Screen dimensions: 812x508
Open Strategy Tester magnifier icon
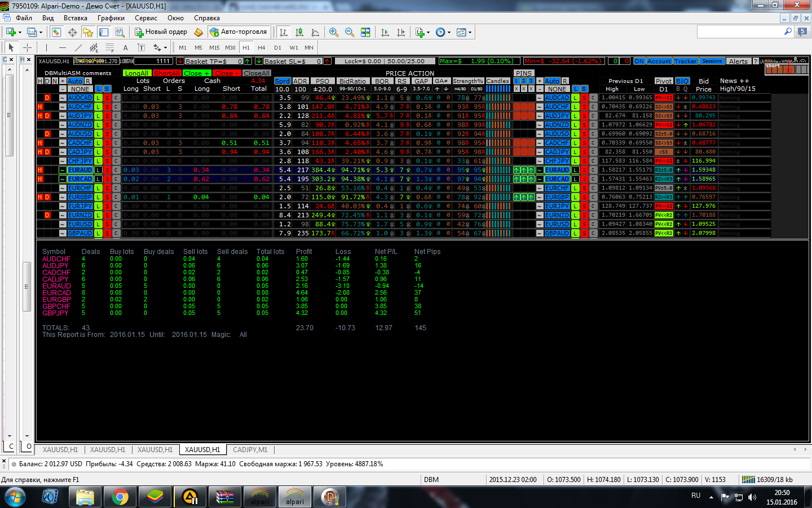(x=120, y=32)
